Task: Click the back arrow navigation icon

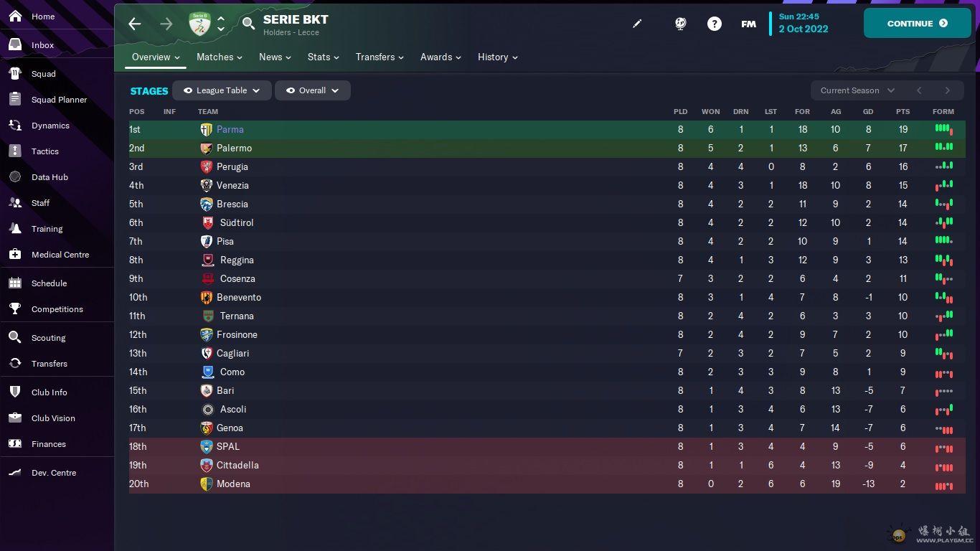Action: pos(135,24)
